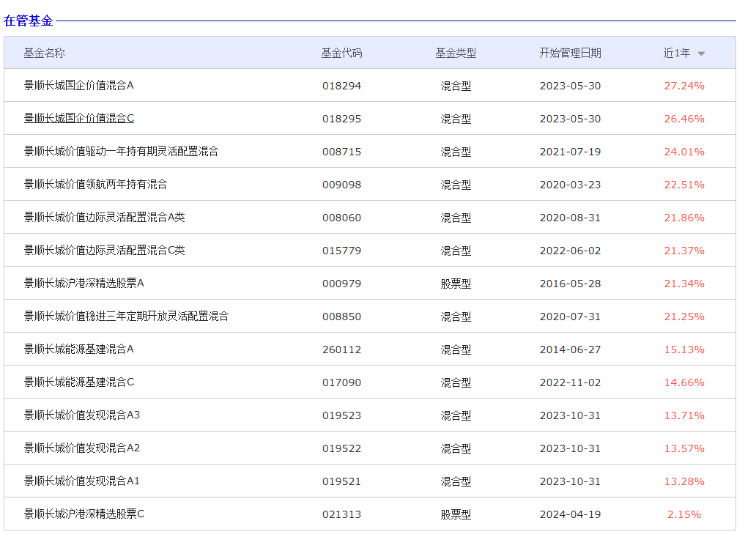Open 景顺长城价值发现混合A2 fund
This screenshot has height=540, width=756.
click(81, 448)
